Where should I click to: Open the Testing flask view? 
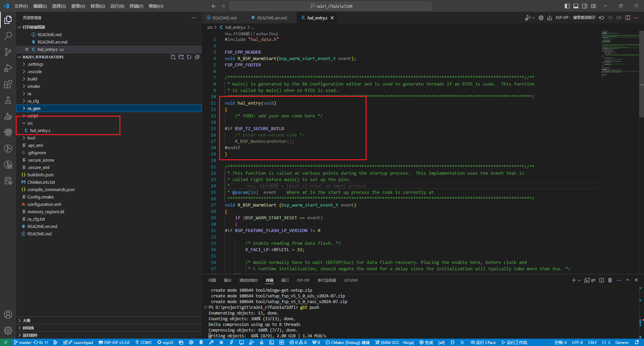8,100
